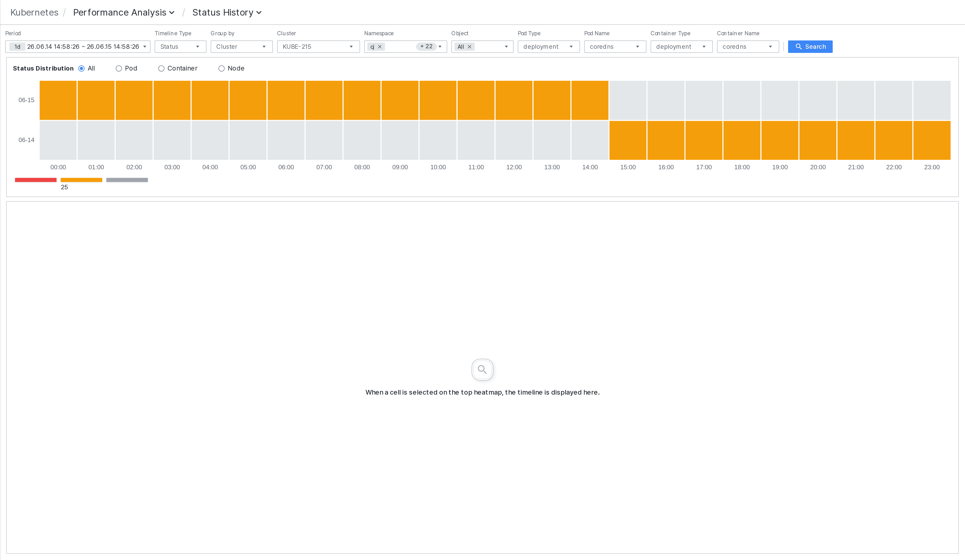Image resolution: width=965 pixels, height=560 pixels.
Task: Select the 06-14 21:00 heatmap cell
Action: tap(856, 140)
